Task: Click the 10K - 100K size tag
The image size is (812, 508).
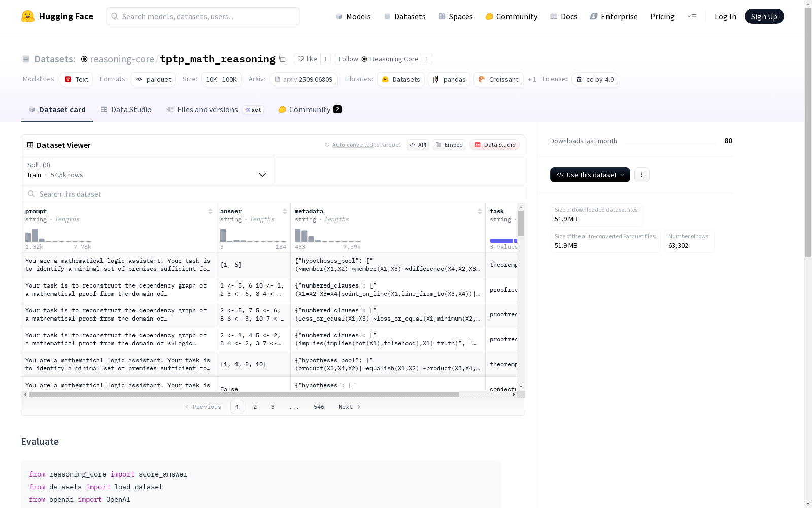Action: (x=221, y=79)
